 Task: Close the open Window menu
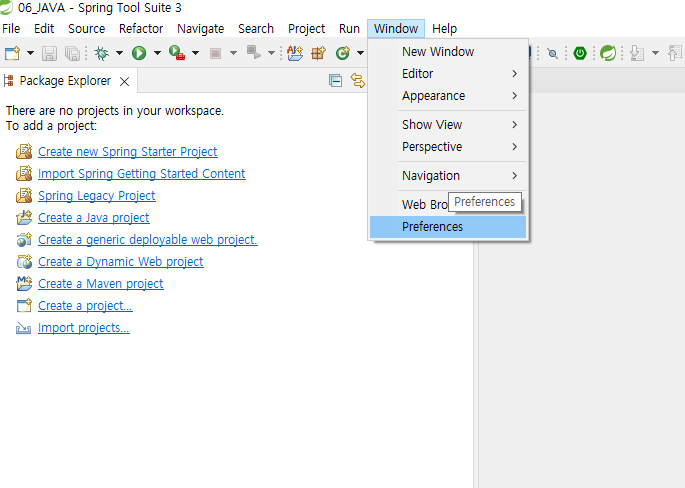coord(396,29)
